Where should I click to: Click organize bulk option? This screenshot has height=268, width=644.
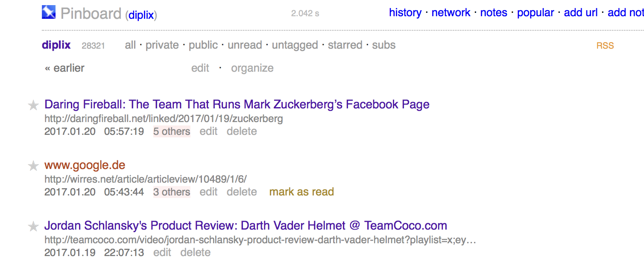pos(252,68)
